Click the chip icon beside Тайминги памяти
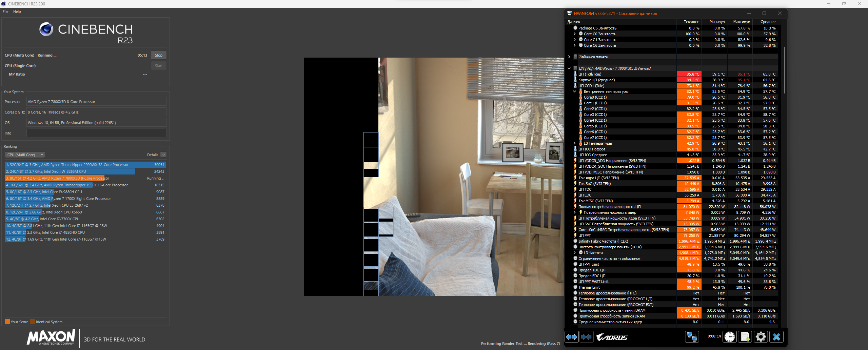 [575, 57]
